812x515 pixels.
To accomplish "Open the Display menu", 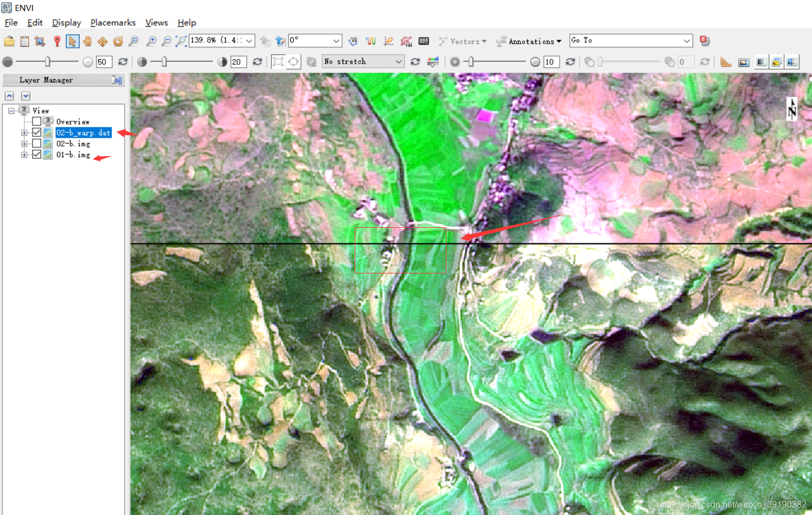I will (66, 23).
